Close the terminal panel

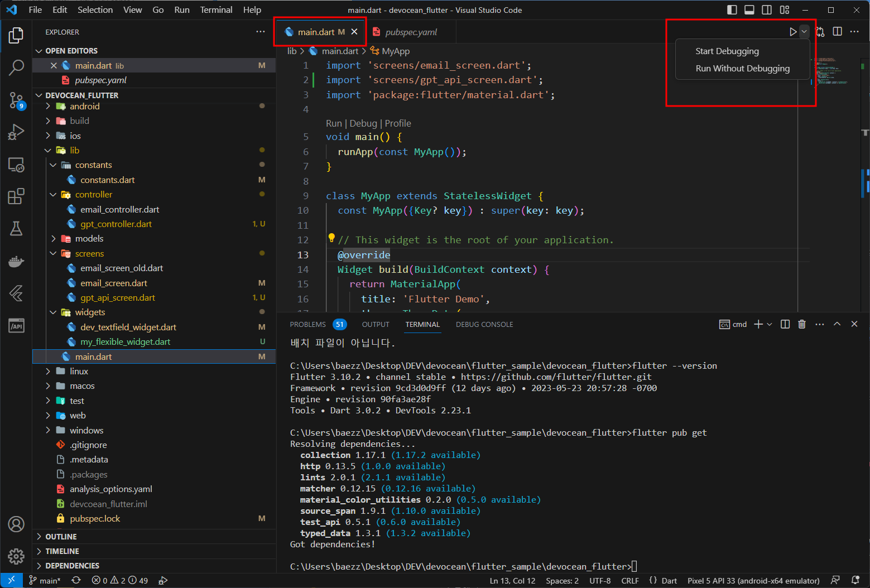tap(854, 324)
